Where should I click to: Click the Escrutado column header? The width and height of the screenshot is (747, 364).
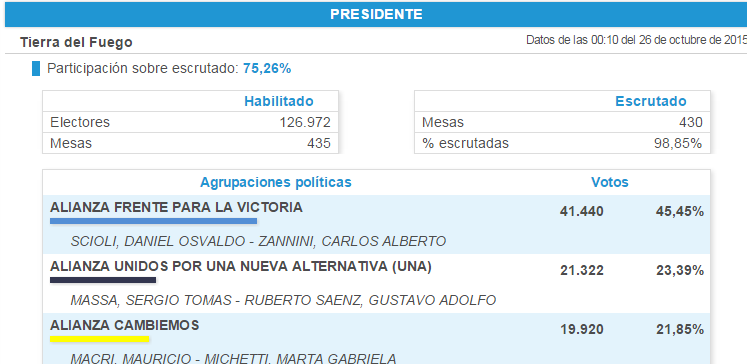click(x=651, y=101)
